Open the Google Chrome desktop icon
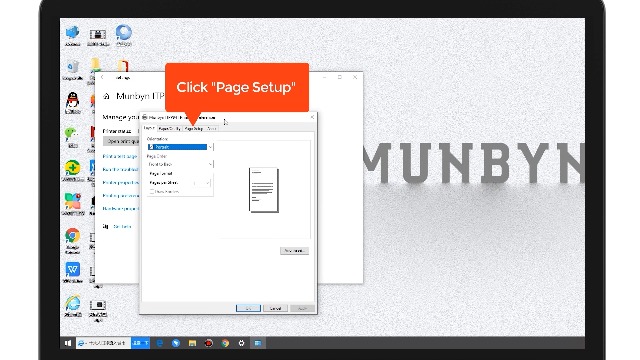This screenshot has width=640, height=360. 72,240
